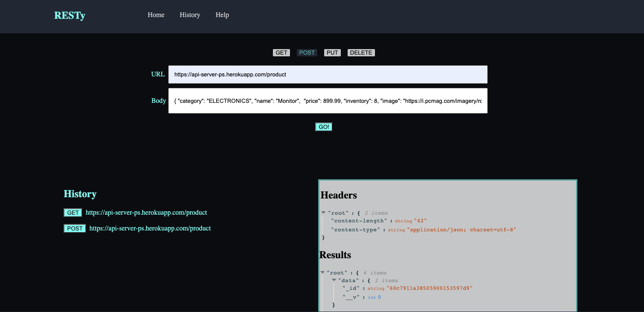Select the GET method button

click(x=281, y=53)
